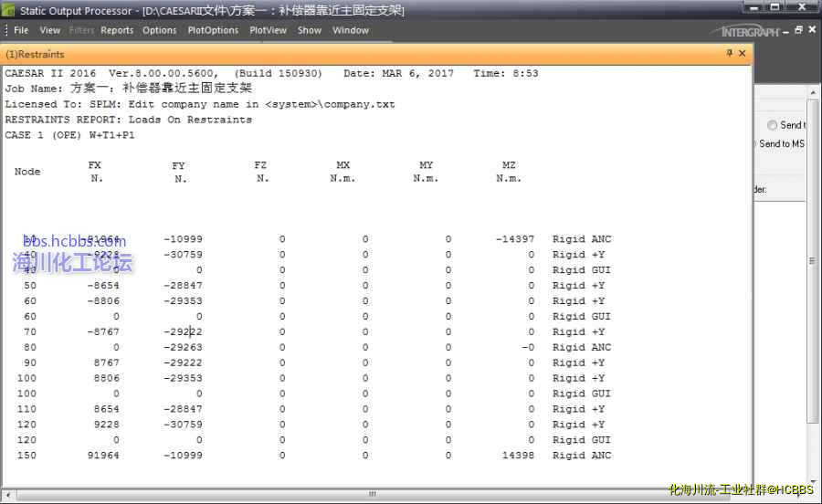Click FY value -28847 in node 110 row
The height and width of the screenshot is (504, 822).
pos(183,409)
